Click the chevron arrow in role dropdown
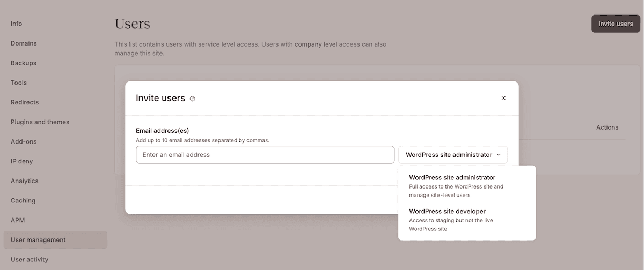The width and height of the screenshot is (644, 270). click(x=499, y=155)
